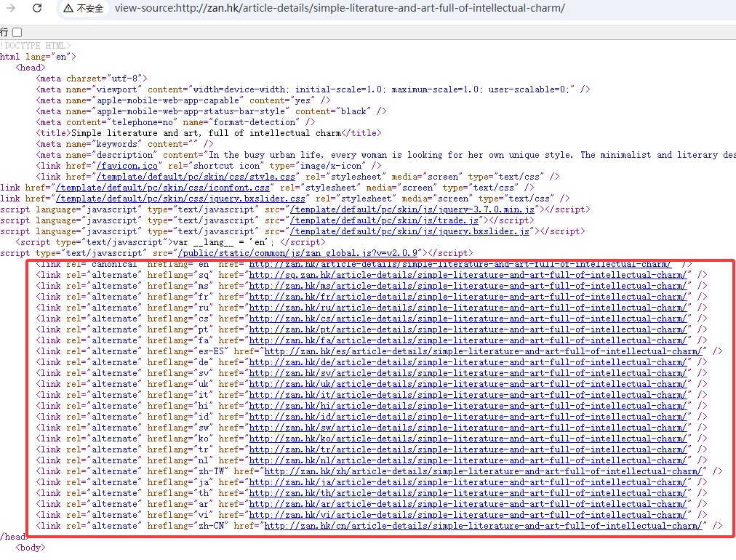
Task: Click the 'var __lang__' script line
Action: 170,242
